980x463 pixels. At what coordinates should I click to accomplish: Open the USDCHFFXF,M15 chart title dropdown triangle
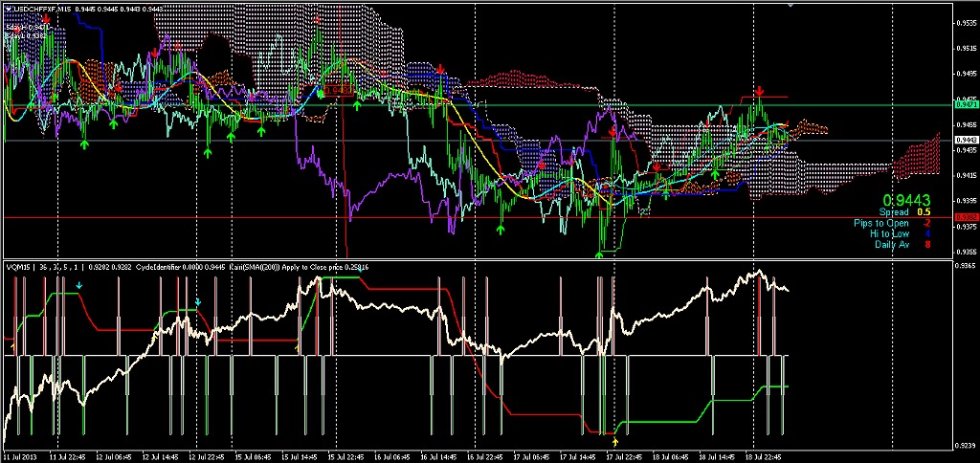[7, 9]
